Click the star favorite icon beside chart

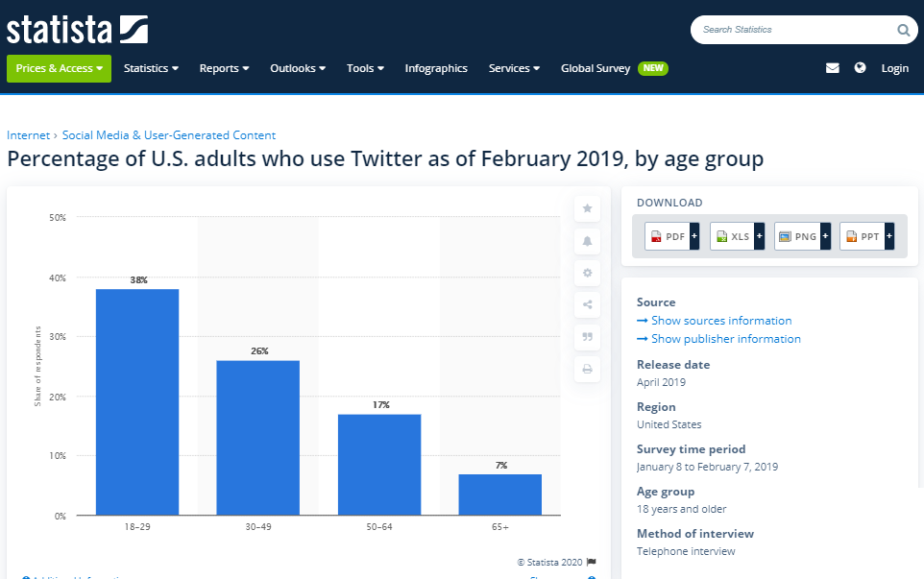(x=587, y=208)
